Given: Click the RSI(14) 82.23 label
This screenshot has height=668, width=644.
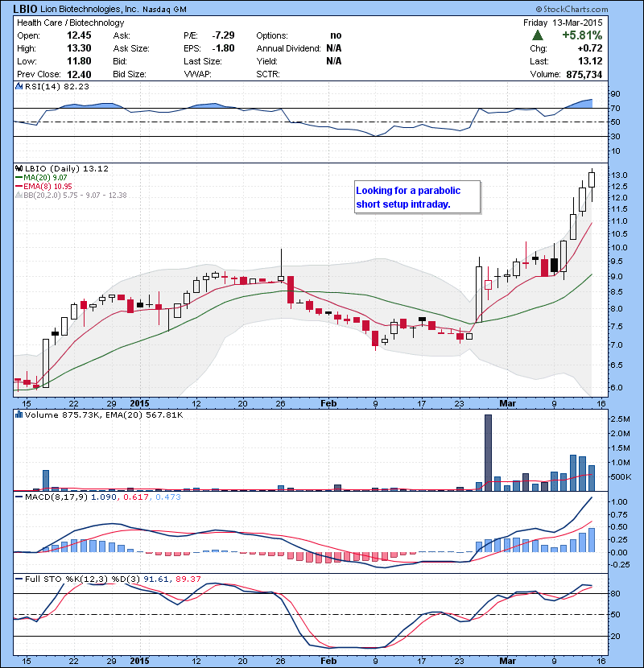Looking at the screenshot, I should pyautogui.click(x=57, y=86).
